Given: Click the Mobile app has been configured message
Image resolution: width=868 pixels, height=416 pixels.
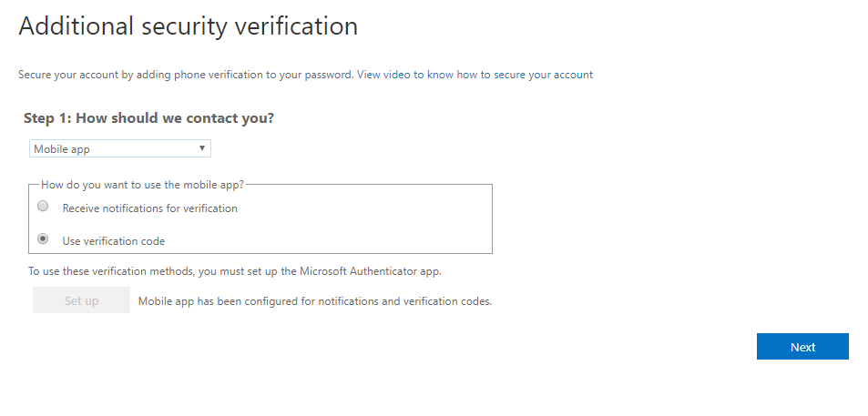Looking at the screenshot, I should 315,301.
